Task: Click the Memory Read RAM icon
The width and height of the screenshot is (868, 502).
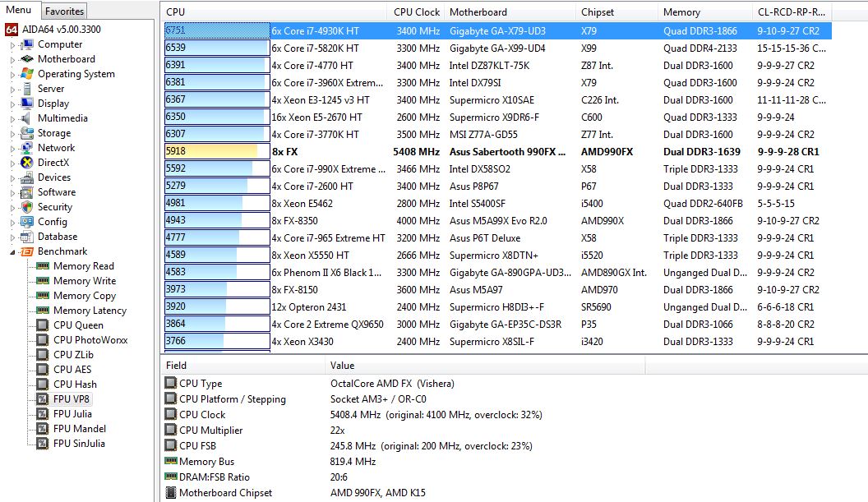Action: tap(43, 266)
